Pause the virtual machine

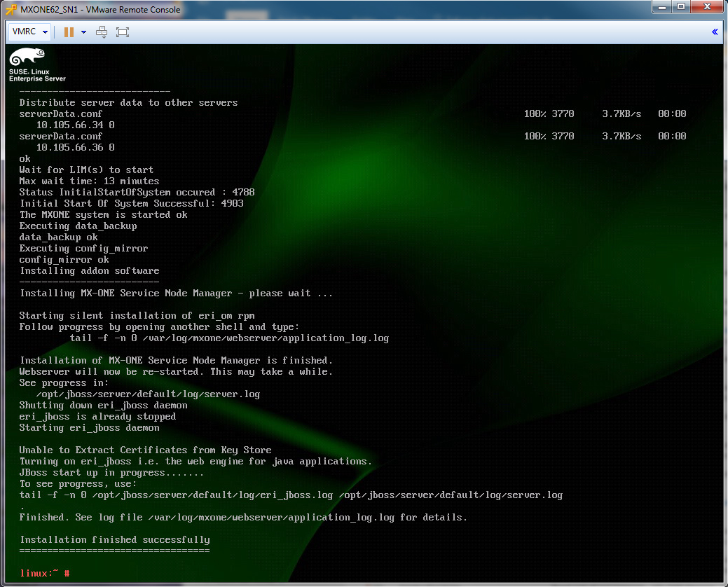[69, 32]
